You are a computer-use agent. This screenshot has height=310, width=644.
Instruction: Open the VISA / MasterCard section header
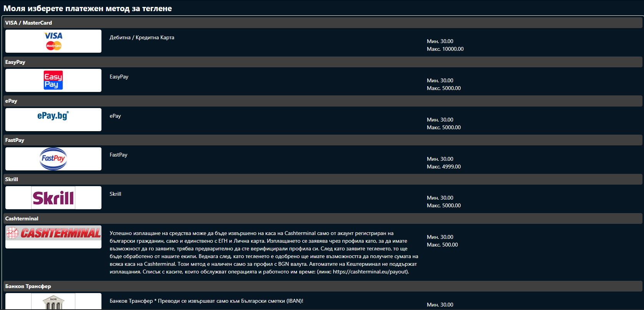tap(323, 23)
